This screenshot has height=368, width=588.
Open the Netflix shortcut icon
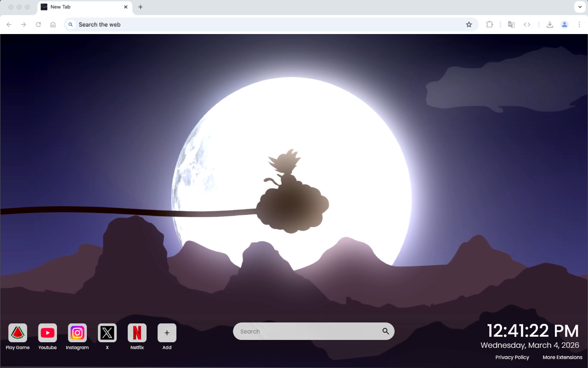(137, 333)
